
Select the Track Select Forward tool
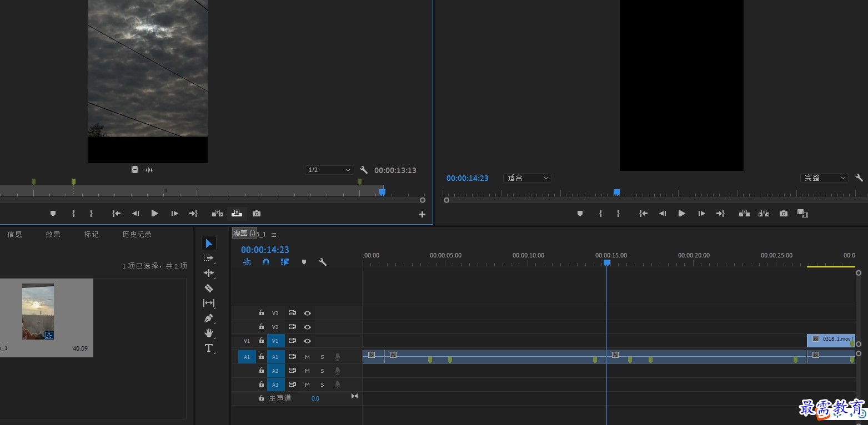click(208, 258)
